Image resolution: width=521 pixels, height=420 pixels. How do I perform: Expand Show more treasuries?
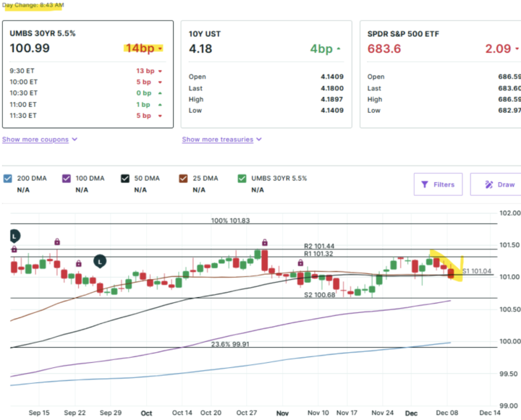[x=218, y=140]
